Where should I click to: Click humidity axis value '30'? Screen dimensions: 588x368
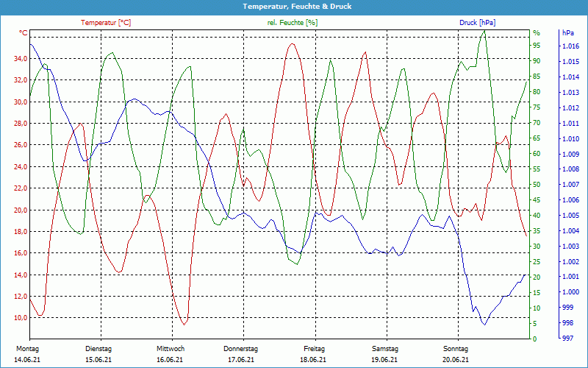click(537, 247)
